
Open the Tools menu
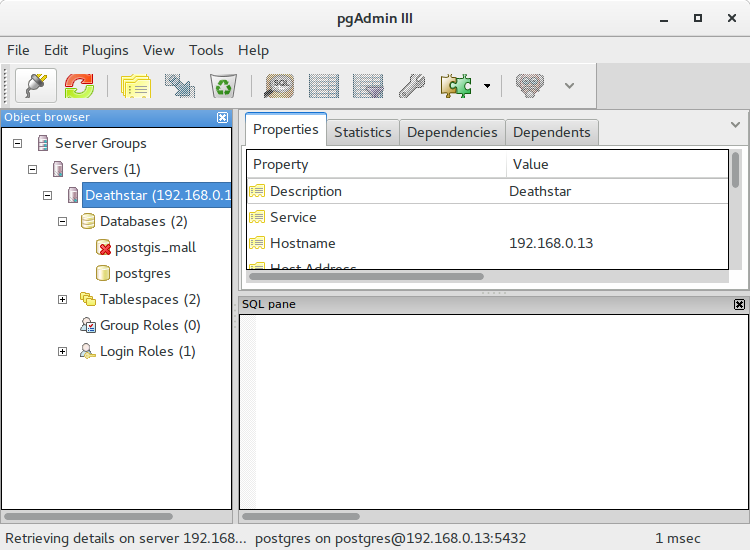point(206,50)
